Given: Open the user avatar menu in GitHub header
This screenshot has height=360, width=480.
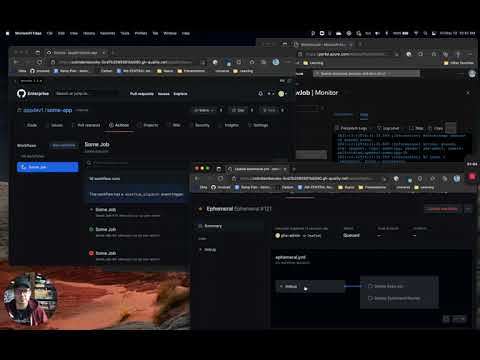Looking at the screenshot, I should point(282,94).
